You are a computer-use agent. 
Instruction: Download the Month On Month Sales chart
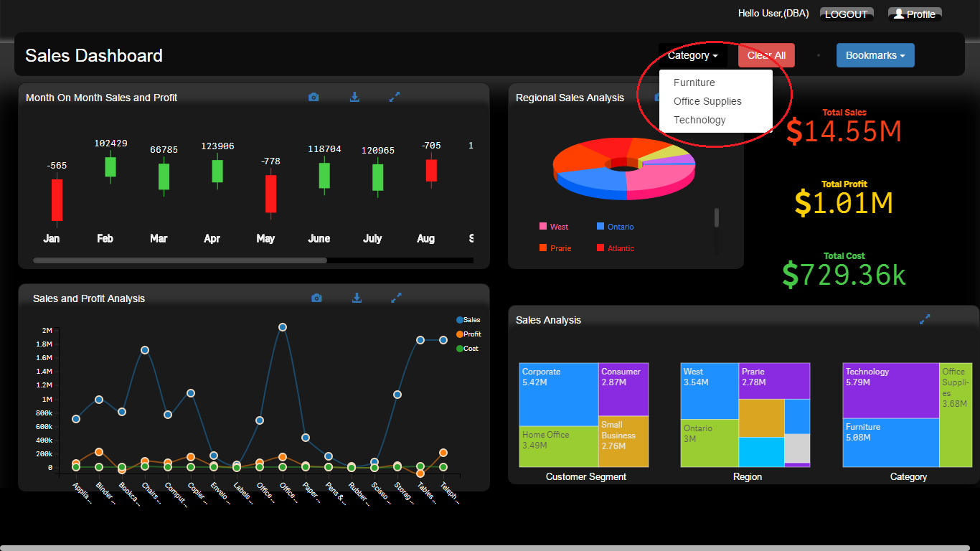point(354,98)
